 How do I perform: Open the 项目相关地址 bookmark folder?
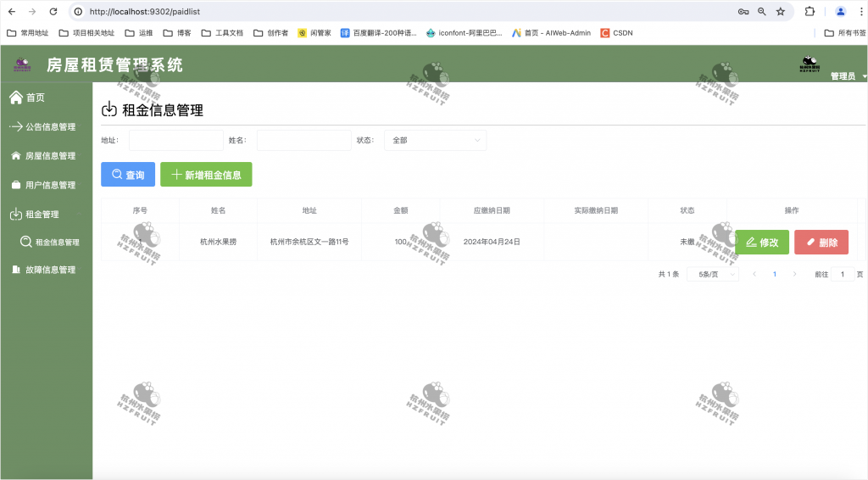[87, 33]
